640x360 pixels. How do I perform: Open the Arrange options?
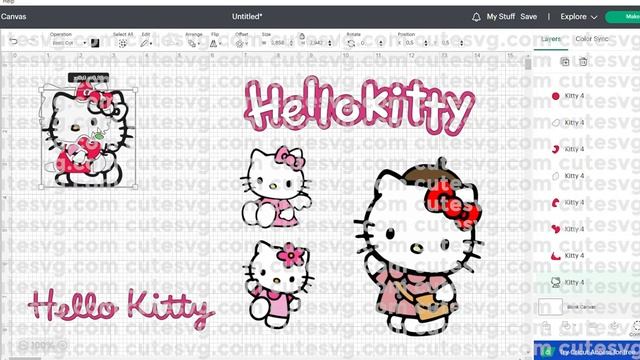click(x=193, y=43)
